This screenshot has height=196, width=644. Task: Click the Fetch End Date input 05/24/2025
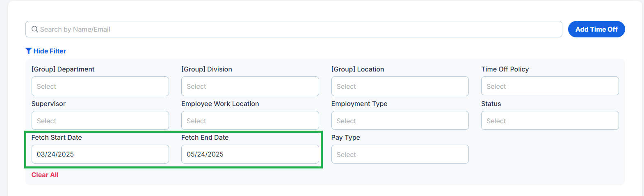(250, 154)
